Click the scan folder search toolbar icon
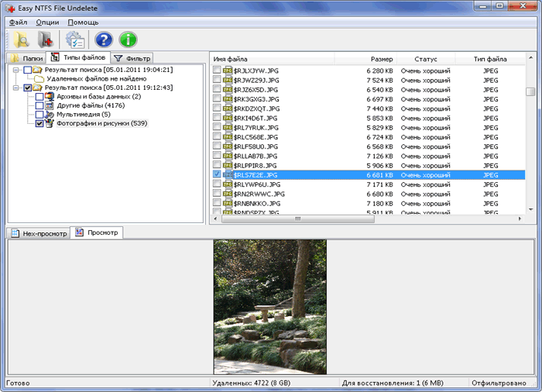The height and width of the screenshot is (392, 542). [22, 40]
